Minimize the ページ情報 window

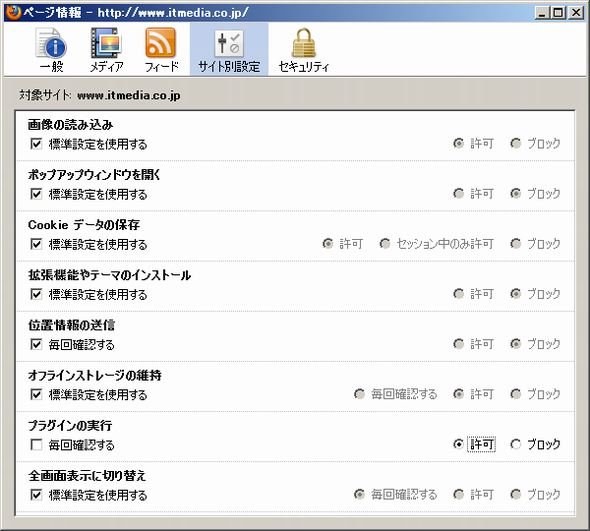tap(542, 13)
